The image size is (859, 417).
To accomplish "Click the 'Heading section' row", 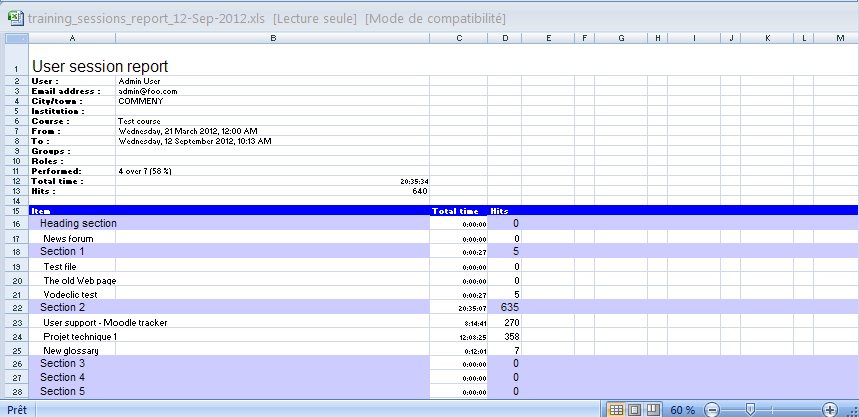I will [x=78, y=223].
